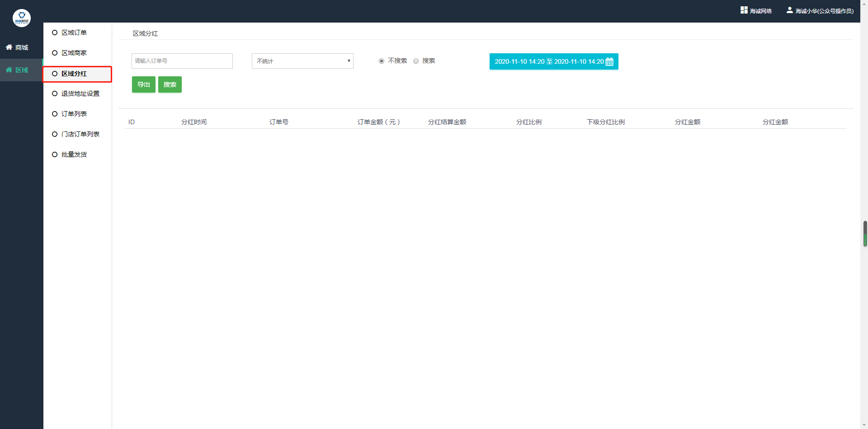Click the circle icon next to 门店订单列表
This screenshot has width=868, height=429.
coord(55,134)
